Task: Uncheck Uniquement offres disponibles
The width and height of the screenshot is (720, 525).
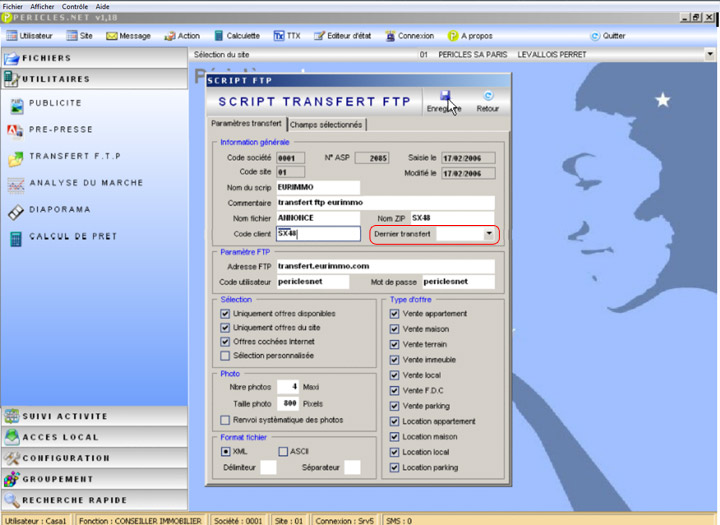Action: click(225, 313)
